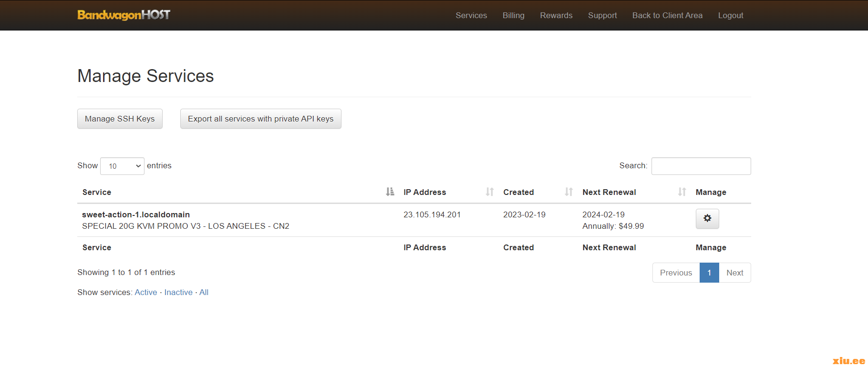
Task: Sort by Next Renewal column sort icon
Action: tap(682, 192)
